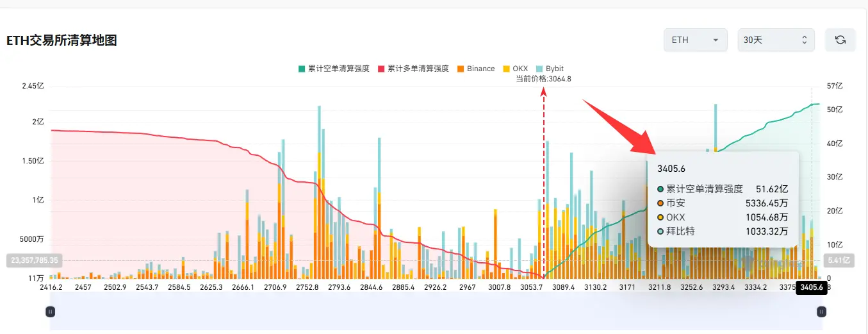Click the 23,357,785.35 left axis marker

(x=35, y=260)
